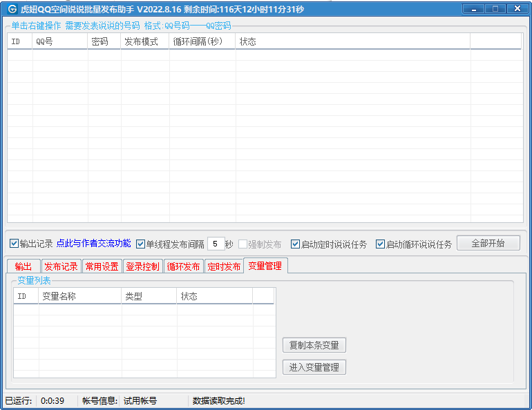The height and width of the screenshot is (410, 532).
Task: Click the ID header in account list
Action: coord(19,41)
